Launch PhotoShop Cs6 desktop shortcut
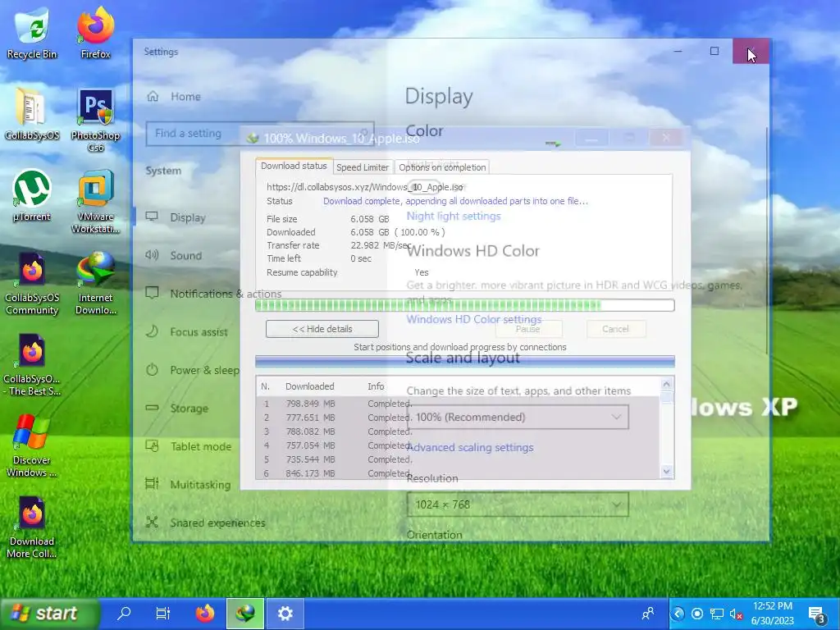Screen dimensions: 840x630 click(95, 121)
